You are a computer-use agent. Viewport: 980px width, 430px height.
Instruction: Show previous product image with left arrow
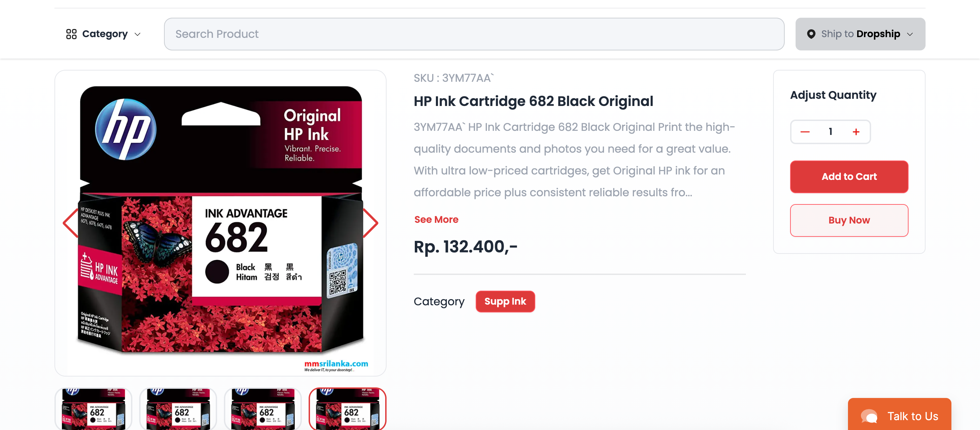click(71, 223)
